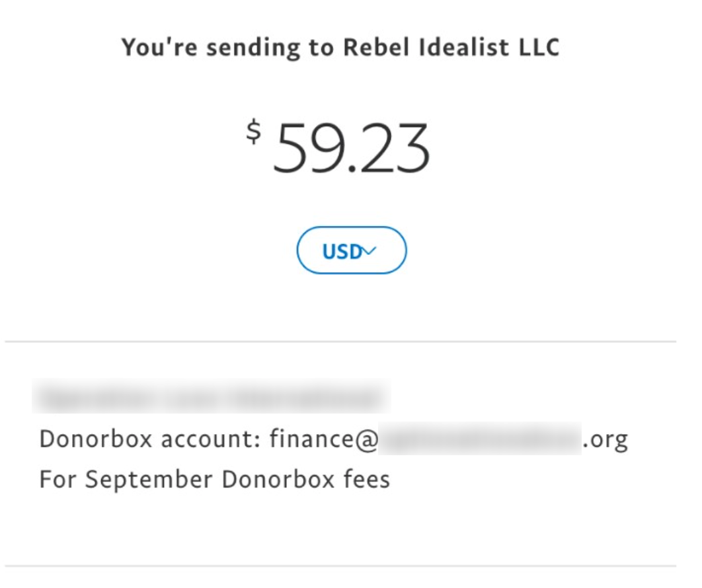This screenshot has height=588, width=702.
Task: Click the blurred sender name line
Action: [211, 397]
